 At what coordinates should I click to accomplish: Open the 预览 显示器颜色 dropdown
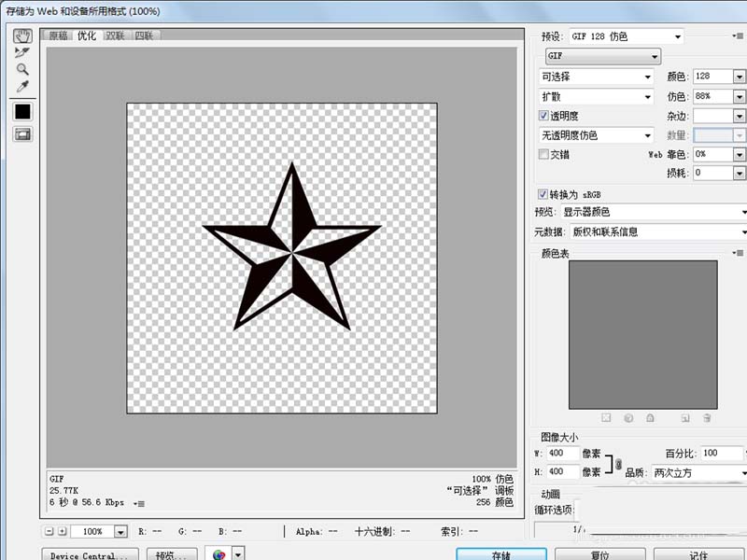point(654,213)
